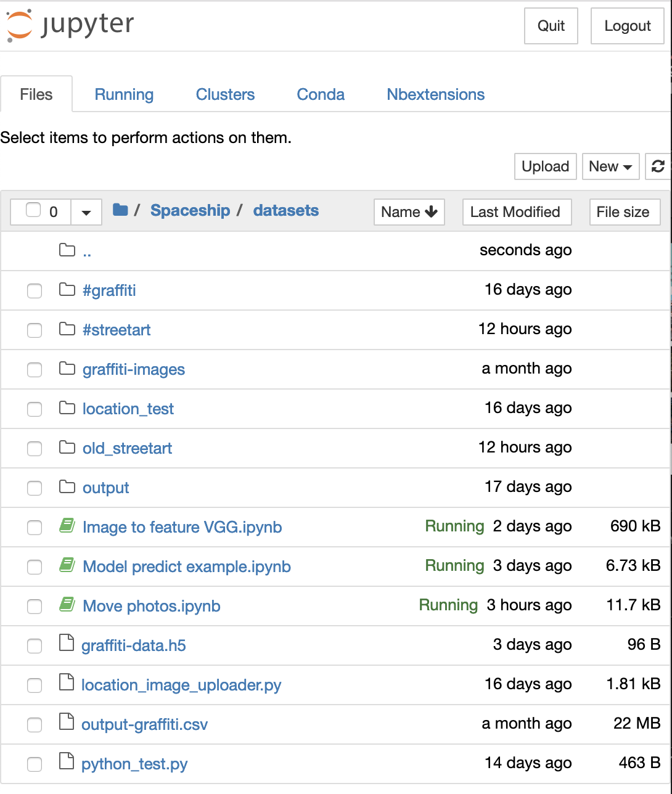Check the box next to output-graffiti.csv
672x794 pixels.
coord(35,724)
